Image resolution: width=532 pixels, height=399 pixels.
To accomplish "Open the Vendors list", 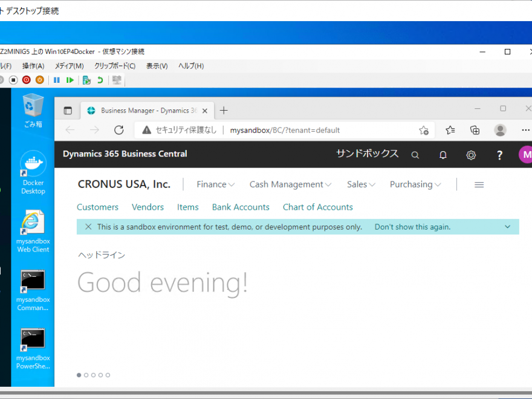I will pyautogui.click(x=148, y=207).
